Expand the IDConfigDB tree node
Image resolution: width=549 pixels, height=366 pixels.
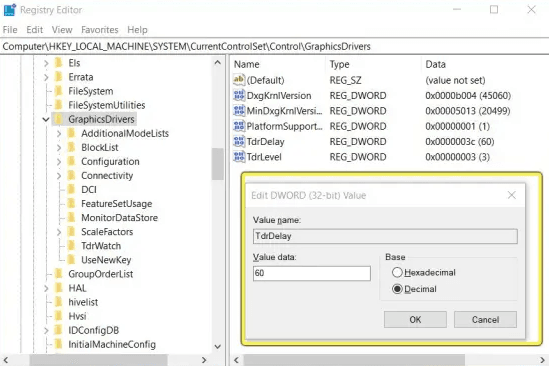point(46,330)
